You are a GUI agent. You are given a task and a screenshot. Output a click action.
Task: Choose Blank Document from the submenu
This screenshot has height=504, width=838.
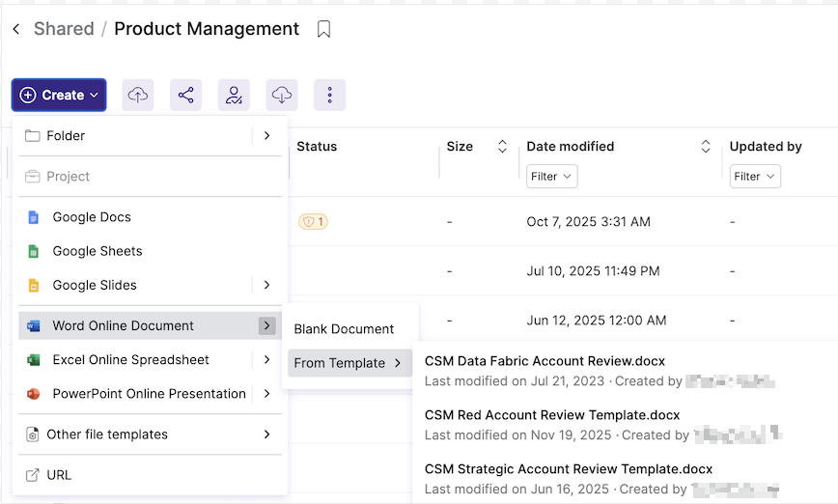(344, 329)
